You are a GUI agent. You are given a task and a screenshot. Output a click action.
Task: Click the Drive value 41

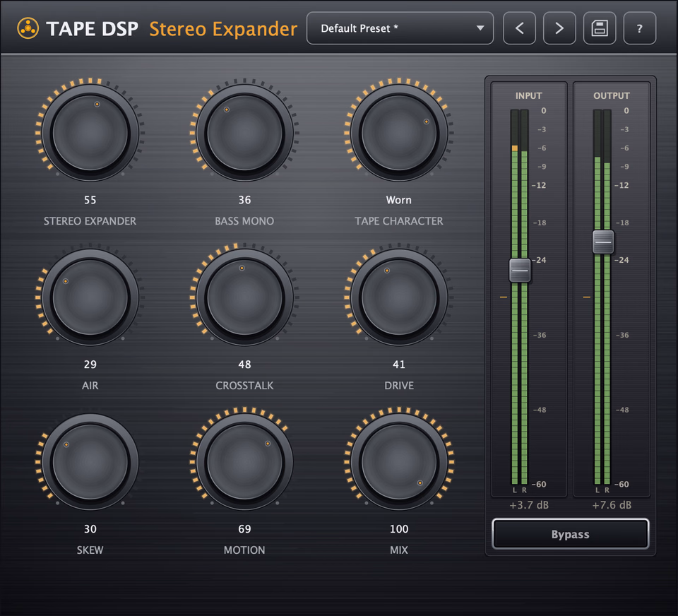click(x=399, y=365)
